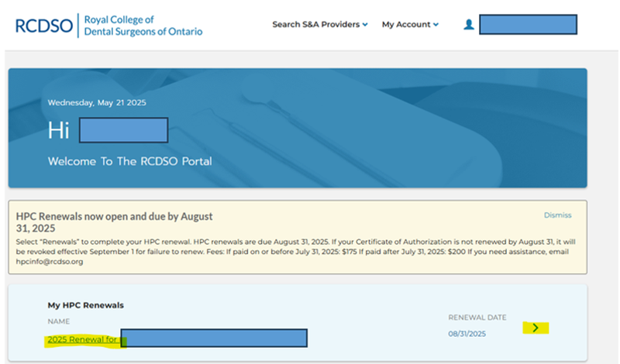The height and width of the screenshot is (364, 620).
Task: Click the My HPC Renewals heading
Action: coord(86,305)
